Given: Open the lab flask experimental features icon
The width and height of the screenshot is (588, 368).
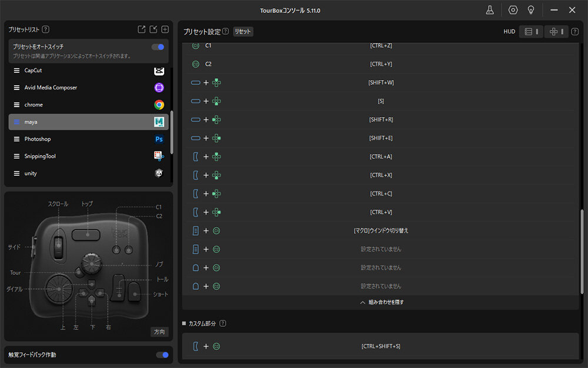Looking at the screenshot, I should 489,10.
